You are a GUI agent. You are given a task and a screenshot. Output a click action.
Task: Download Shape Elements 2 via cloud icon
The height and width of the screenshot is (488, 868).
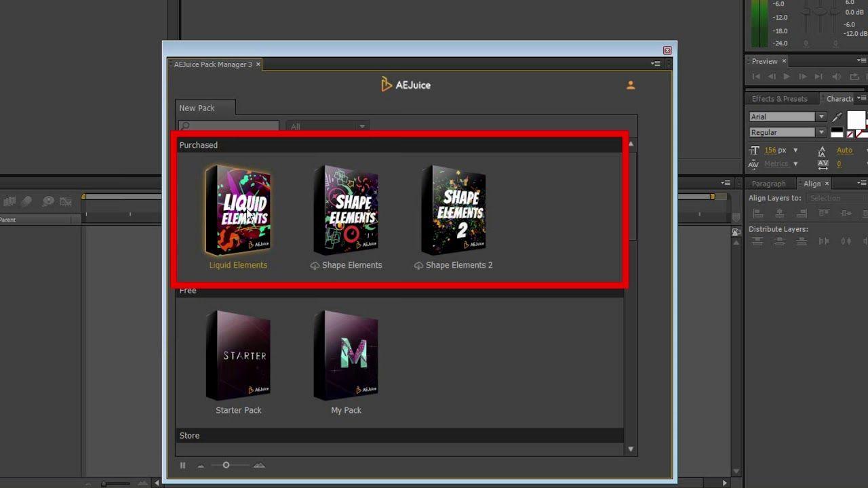[418, 266]
